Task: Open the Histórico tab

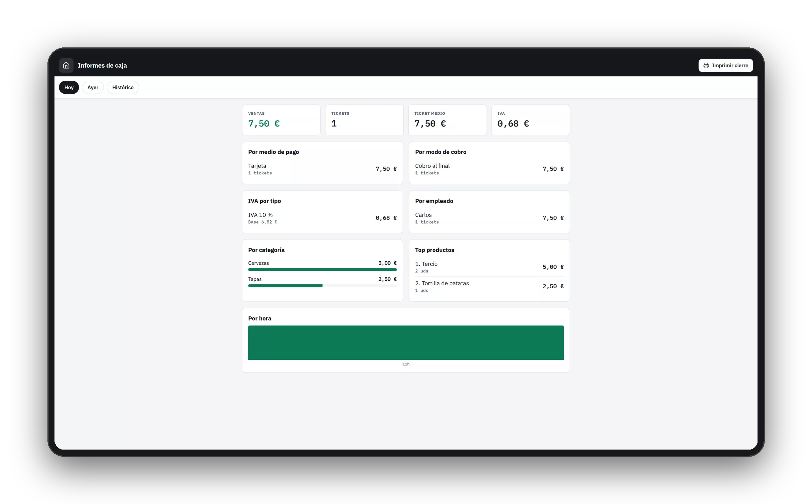Action: click(123, 87)
